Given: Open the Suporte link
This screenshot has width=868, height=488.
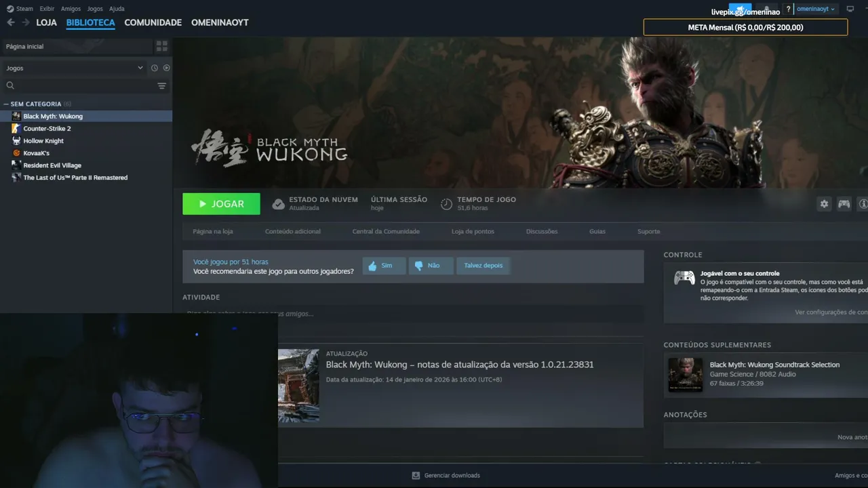Looking at the screenshot, I should pyautogui.click(x=648, y=232).
